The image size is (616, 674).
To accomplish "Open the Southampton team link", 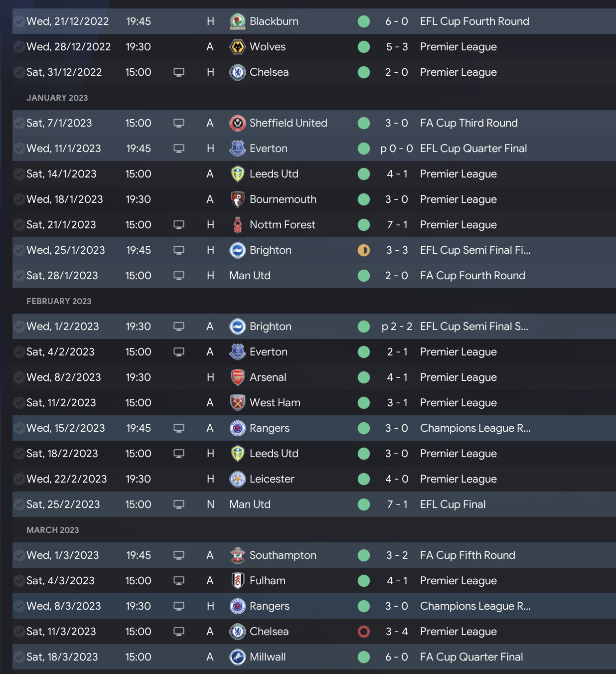I will (x=283, y=555).
